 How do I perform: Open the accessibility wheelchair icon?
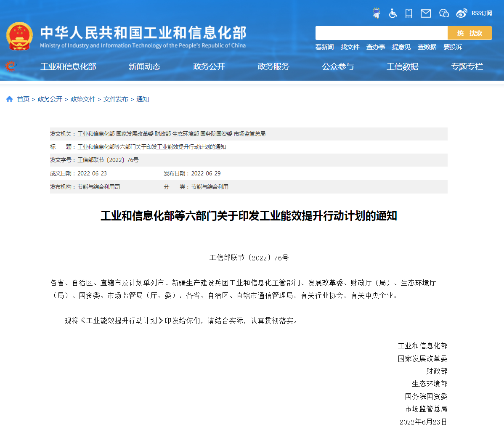(393, 13)
